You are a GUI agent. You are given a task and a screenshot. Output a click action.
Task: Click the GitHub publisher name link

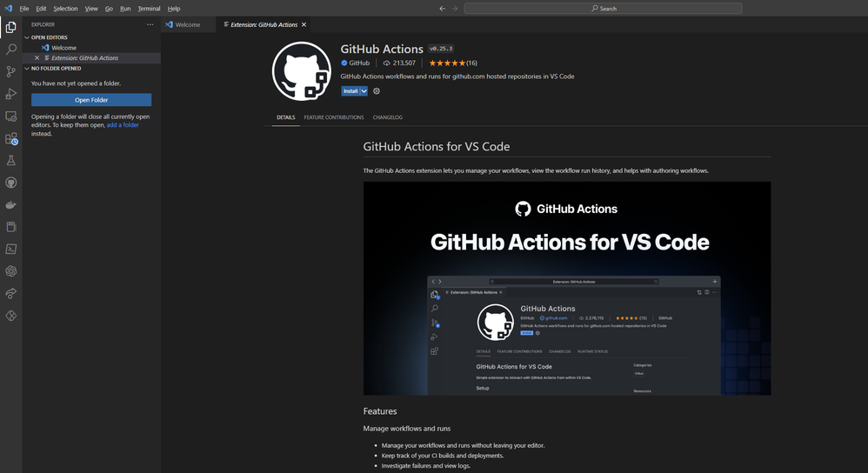click(359, 63)
